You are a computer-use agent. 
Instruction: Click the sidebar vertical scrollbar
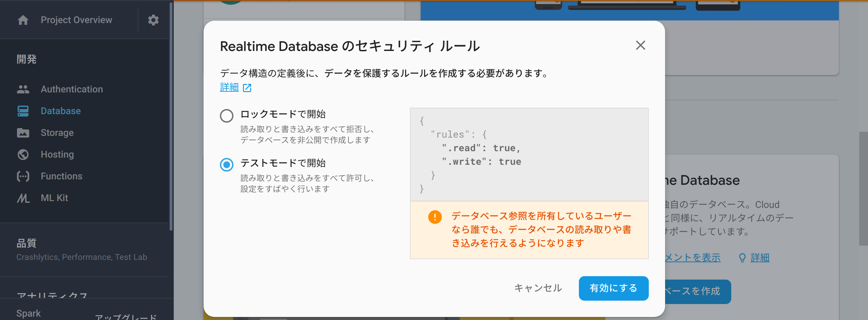click(x=171, y=117)
